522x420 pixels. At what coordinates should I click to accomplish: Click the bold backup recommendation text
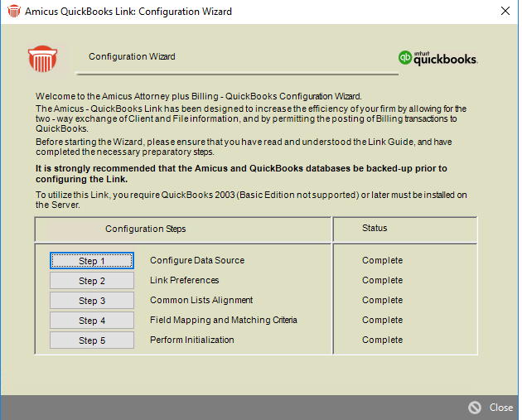(241, 174)
